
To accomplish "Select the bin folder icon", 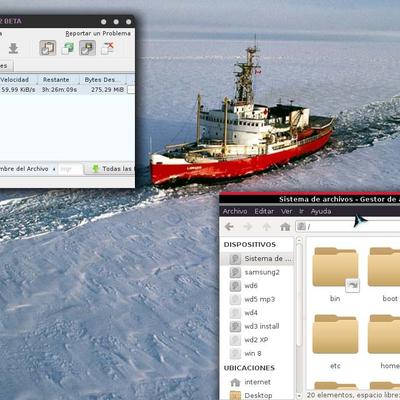I will click(x=335, y=268).
